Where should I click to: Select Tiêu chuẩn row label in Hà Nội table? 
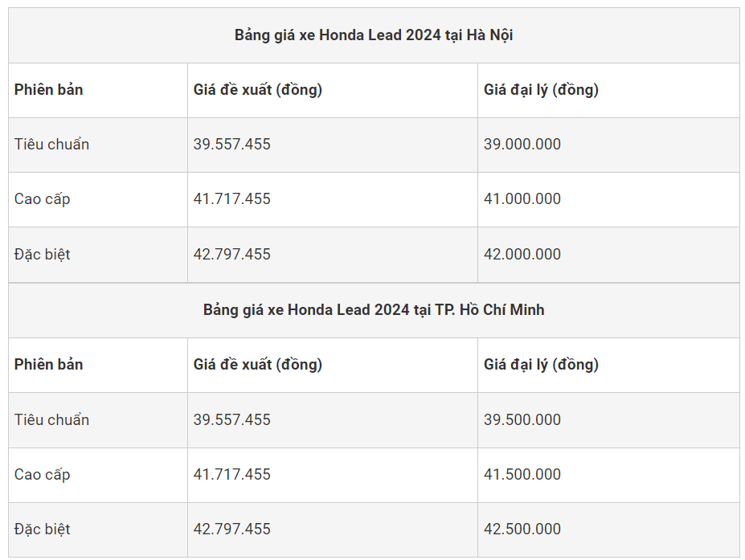click(52, 145)
